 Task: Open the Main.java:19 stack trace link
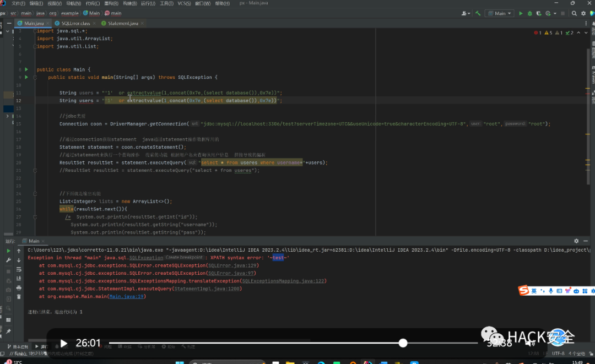(x=126, y=296)
